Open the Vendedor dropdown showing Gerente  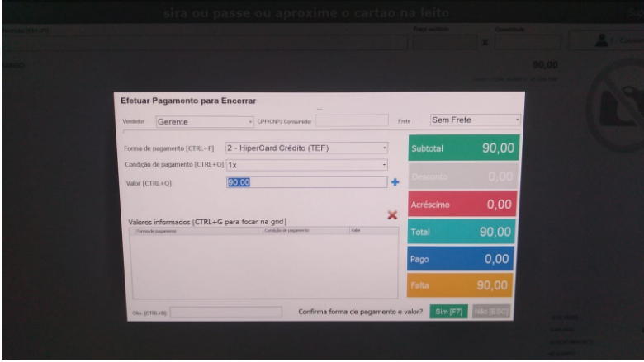(205, 122)
